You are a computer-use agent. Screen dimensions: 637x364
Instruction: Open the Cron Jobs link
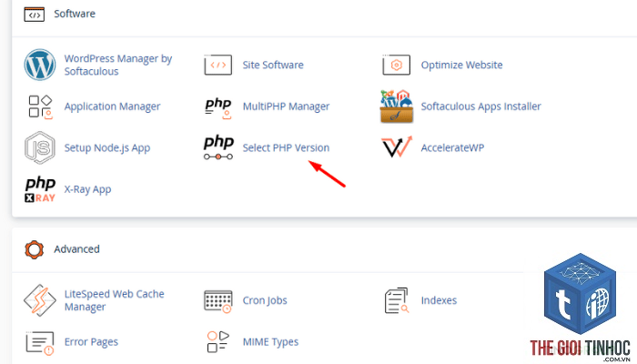pos(265,300)
